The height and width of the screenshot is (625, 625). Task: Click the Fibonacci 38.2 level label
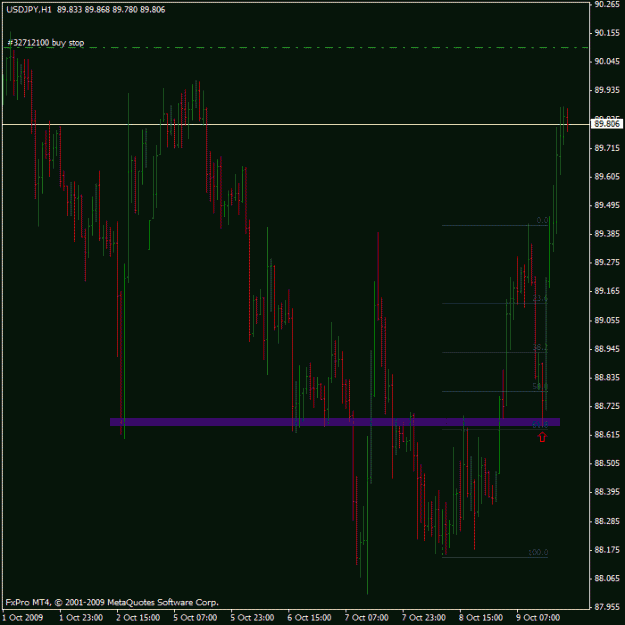pyautogui.click(x=540, y=348)
